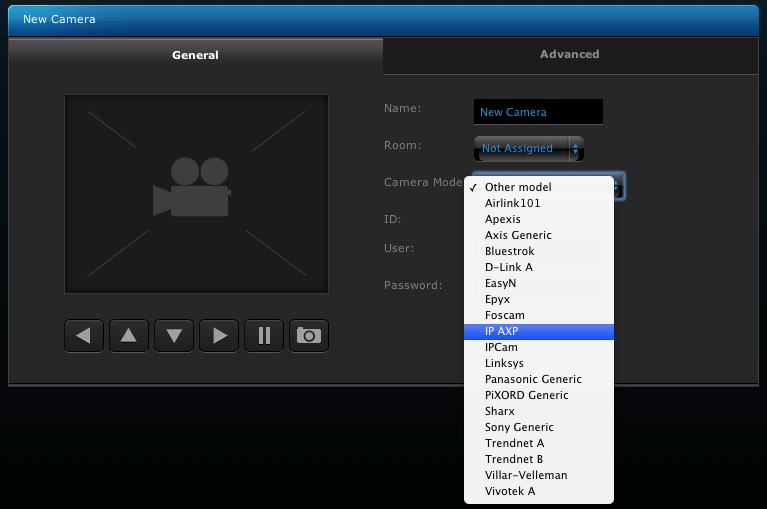This screenshot has height=509, width=767.
Task: Tilt camera up with the up arrow
Action: [x=129, y=336]
